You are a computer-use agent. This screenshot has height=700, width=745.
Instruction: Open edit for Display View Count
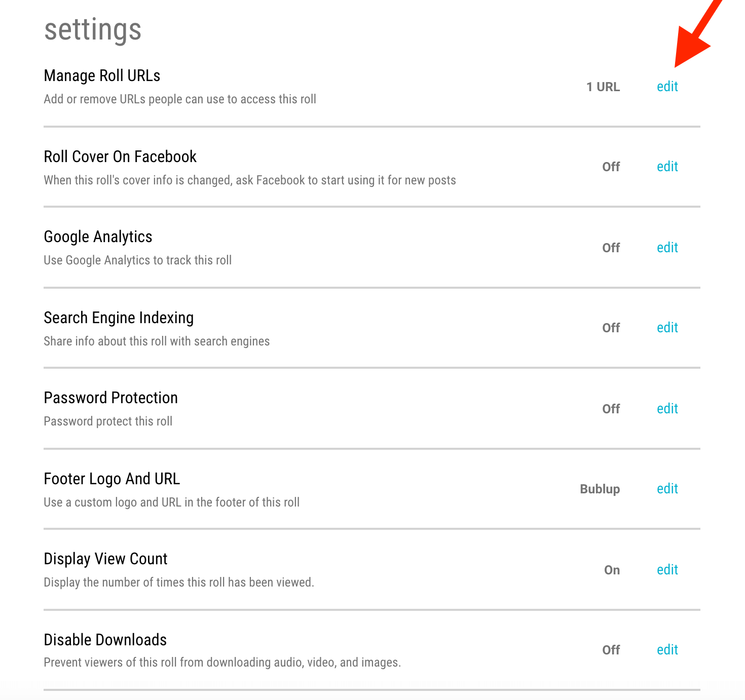pyautogui.click(x=667, y=570)
